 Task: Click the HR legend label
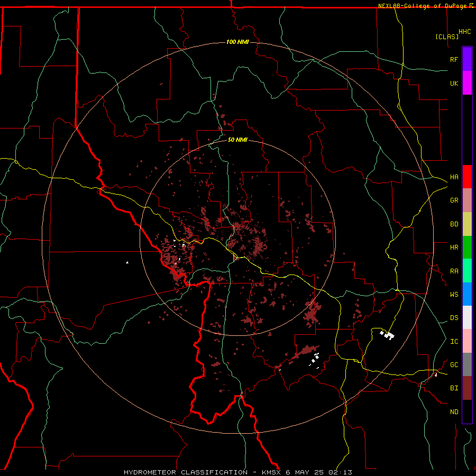[454, 248]
